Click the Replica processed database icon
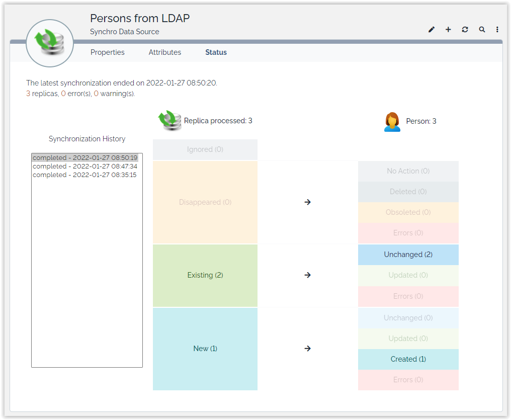The width and height of the screenshot is (511, 420). tap(170, 121)
